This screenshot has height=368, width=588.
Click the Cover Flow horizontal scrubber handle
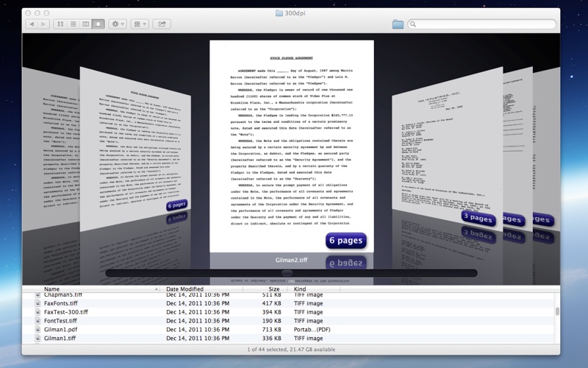tap(287, 273)
